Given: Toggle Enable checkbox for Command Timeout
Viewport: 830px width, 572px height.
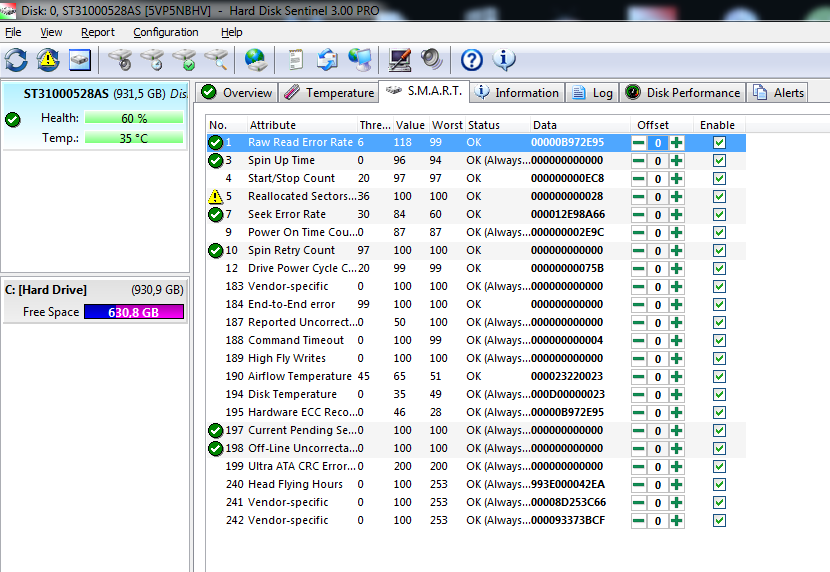Looking at the screenshot, I should coord(719,340).
